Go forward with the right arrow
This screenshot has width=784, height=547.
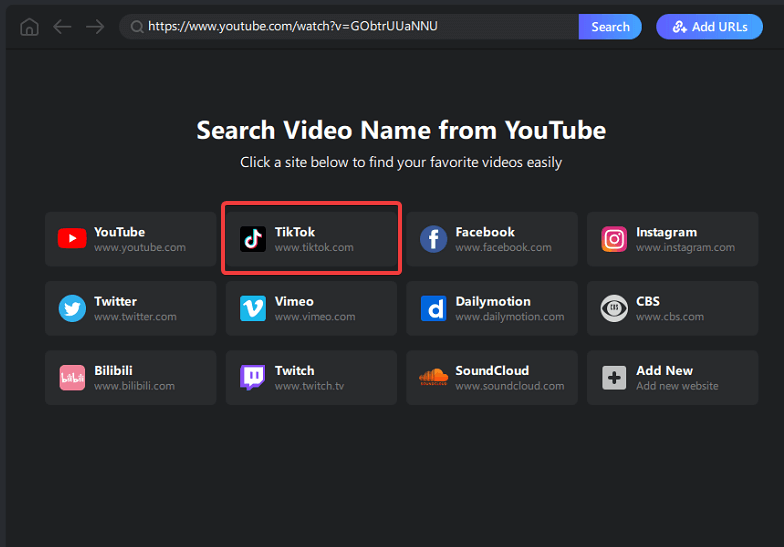(x=95, y=27)
